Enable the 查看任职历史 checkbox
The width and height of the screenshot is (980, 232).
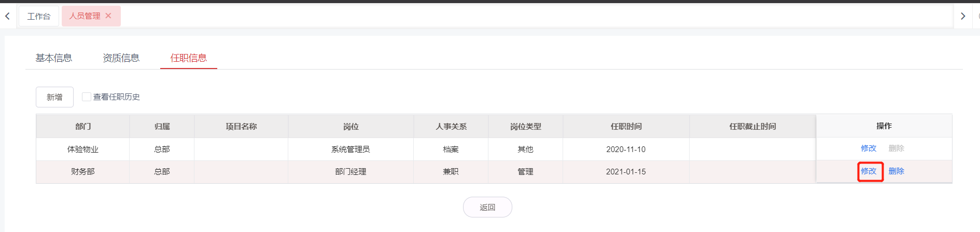[87, 97]
